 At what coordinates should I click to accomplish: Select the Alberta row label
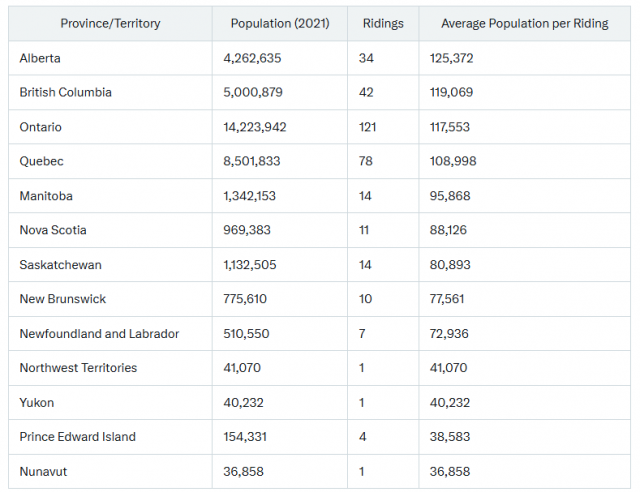click(x=40, y=58)
